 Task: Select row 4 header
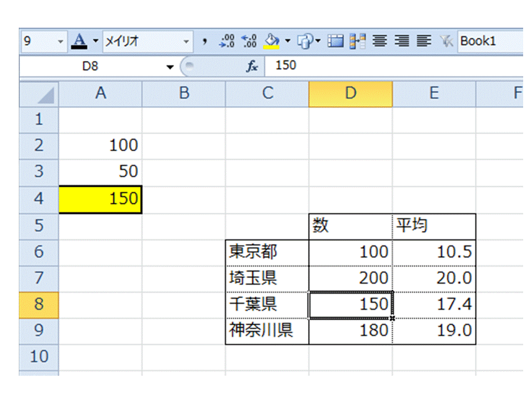coord(39,199)
